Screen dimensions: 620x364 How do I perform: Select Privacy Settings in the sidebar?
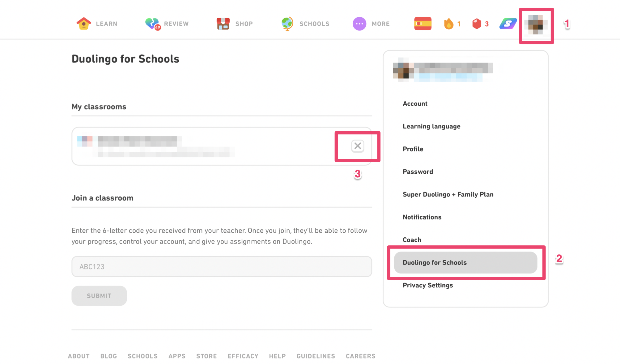point(427,285)
